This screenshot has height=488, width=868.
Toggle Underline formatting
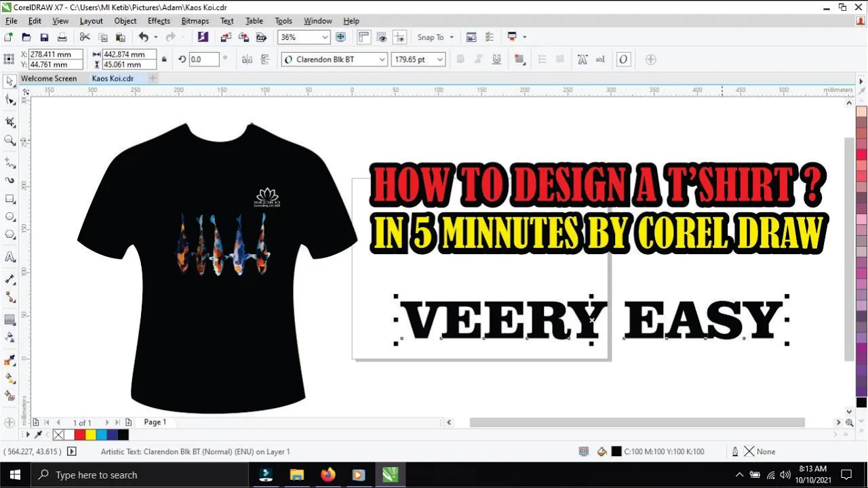click(496, 60)
